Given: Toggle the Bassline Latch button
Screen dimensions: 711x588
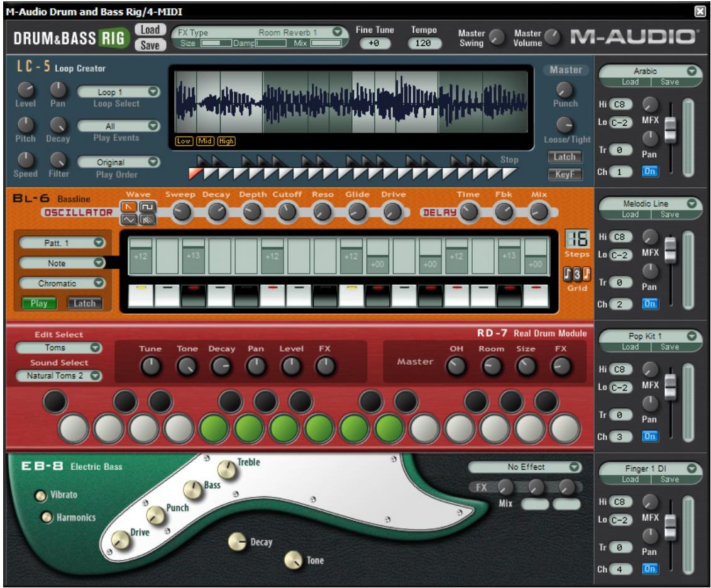Looking at the screenshot, I should [x=84, y=304].
